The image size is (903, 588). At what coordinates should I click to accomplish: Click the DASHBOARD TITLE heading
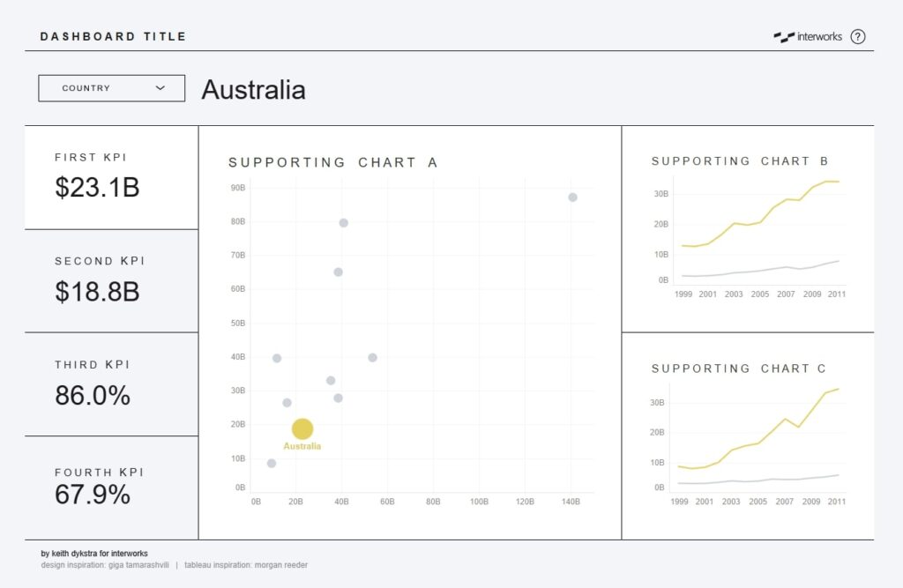click(112, 36)
